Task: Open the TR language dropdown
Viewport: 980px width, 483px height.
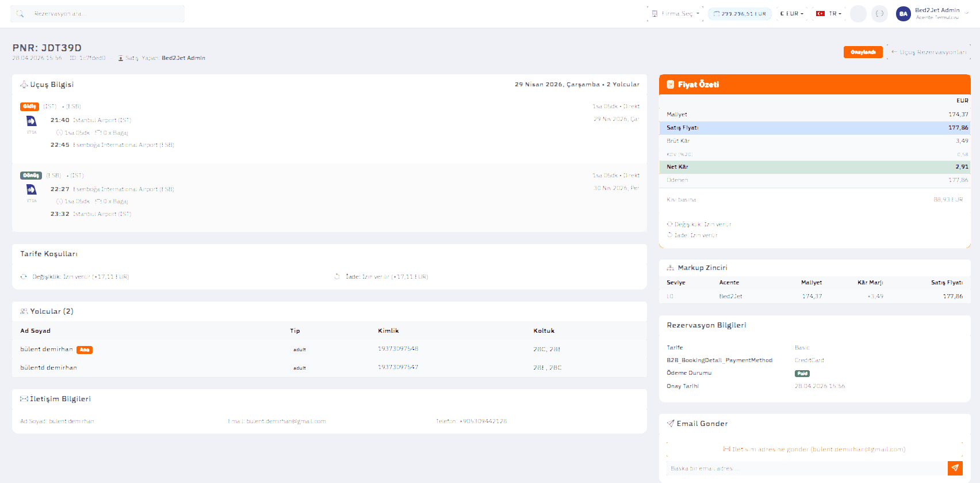Action: tap(829, 14)
